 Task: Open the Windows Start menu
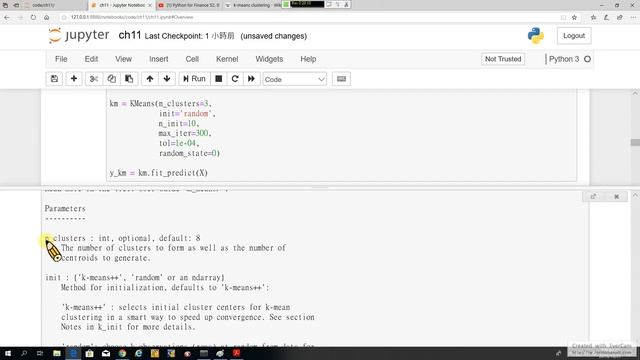pyautogui.click(x=7, y=353)
